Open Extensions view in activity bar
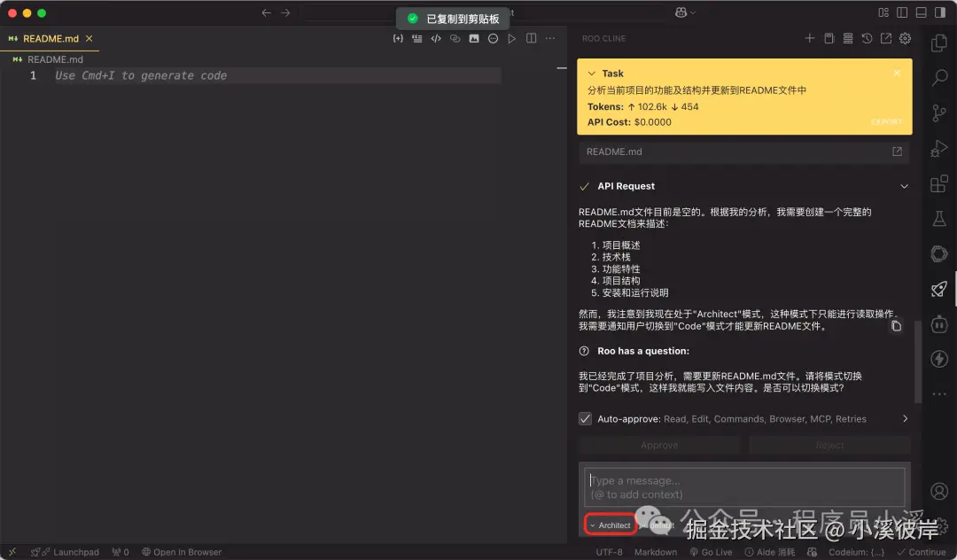The image size is (957, 560). pyautogui.click(x=939, y=183)
